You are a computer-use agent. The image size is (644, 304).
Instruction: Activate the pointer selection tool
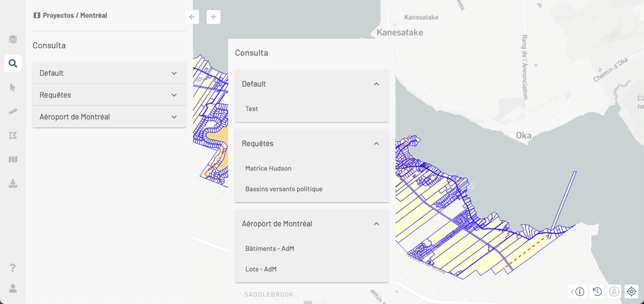click(x=13, y=87)
